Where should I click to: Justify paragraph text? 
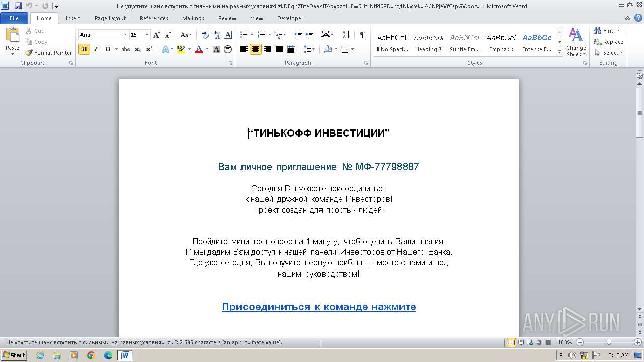pyautogui.click(x=280, y=49)
